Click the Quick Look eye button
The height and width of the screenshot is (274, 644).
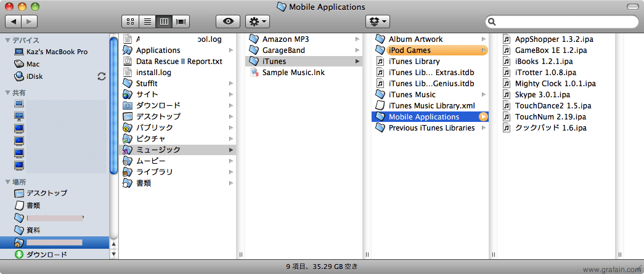(228, 22)
